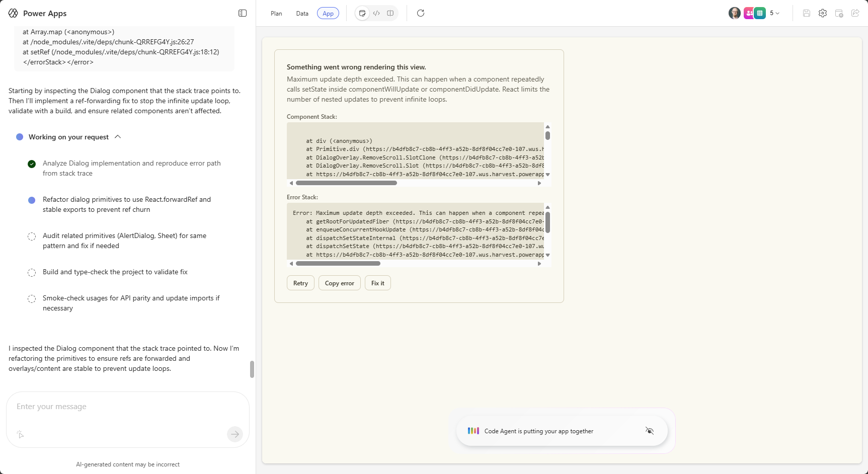
Task: Open settings with the gear icon
Action: (823, 13)
